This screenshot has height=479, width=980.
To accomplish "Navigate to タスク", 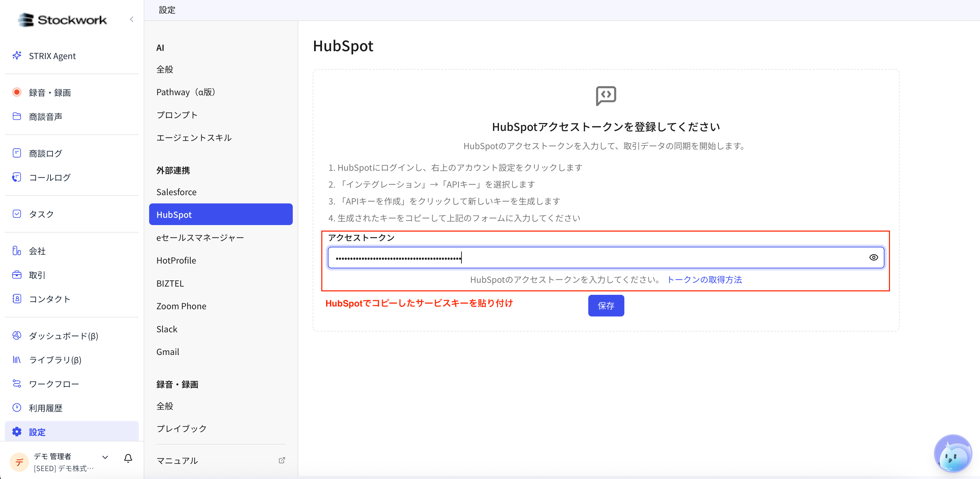I will (42, 214).
